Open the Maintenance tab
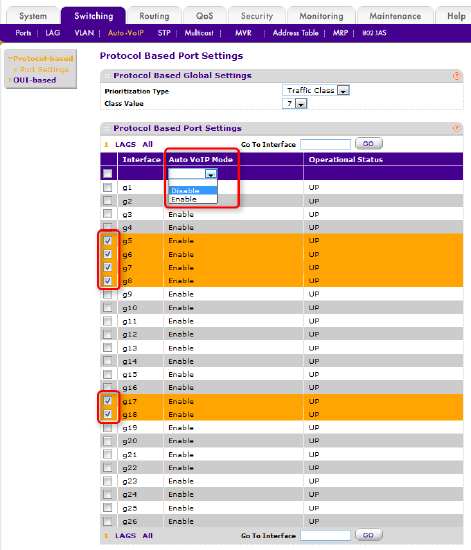This screenshot has height=550, width=471. point(395,16)
